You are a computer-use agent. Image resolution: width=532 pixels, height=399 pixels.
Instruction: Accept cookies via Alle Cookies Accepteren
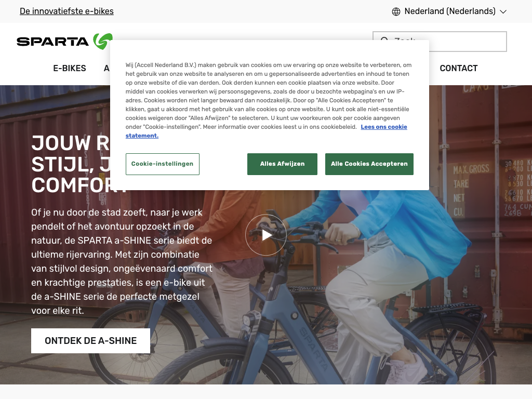pos(369,164)
